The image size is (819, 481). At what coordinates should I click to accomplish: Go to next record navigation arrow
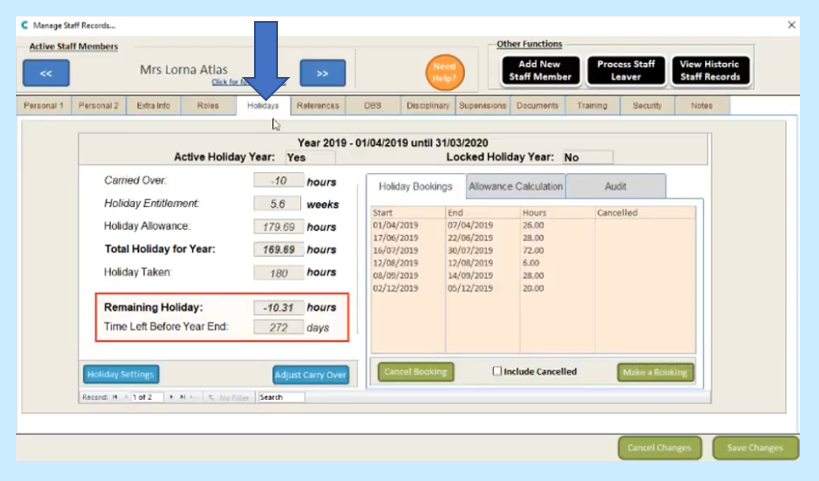pyautogui.click(x=171, y=397)
